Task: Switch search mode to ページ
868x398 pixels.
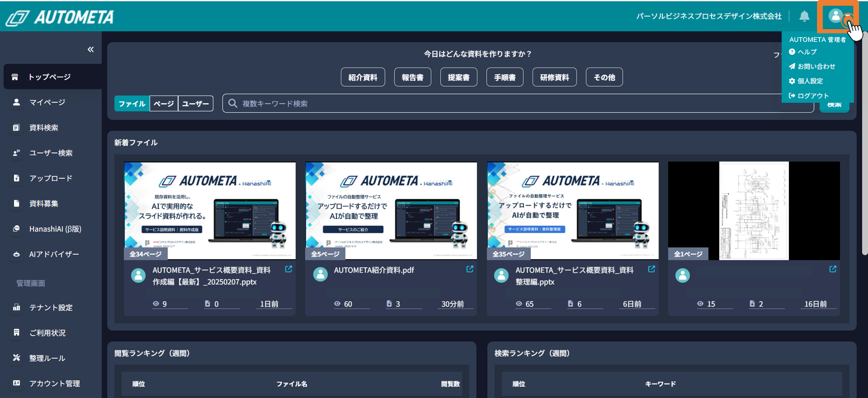Action: click(x=164, y=104)
